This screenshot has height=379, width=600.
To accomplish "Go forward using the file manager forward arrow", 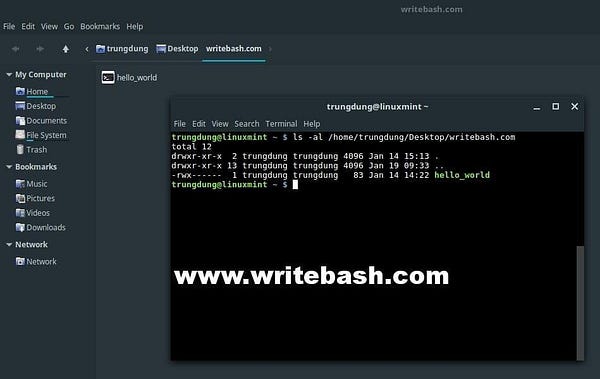I will tap(40, 49).
